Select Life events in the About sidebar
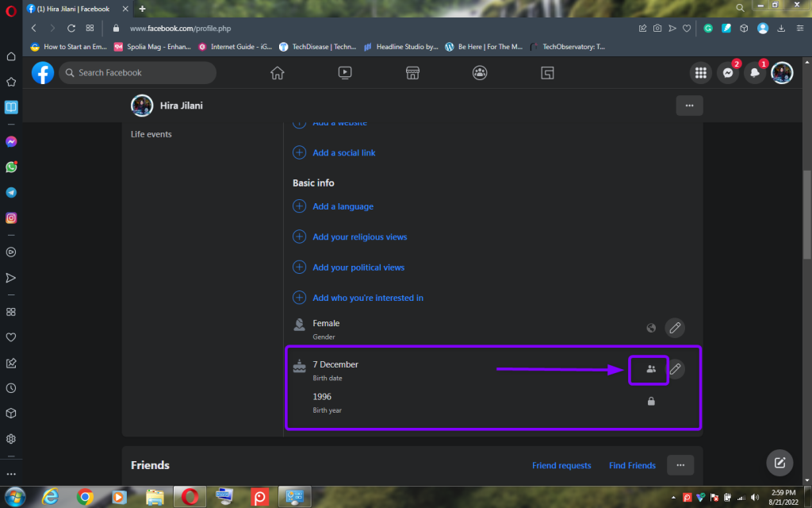This screenshot has width=812, height=508. pos(151,134)
